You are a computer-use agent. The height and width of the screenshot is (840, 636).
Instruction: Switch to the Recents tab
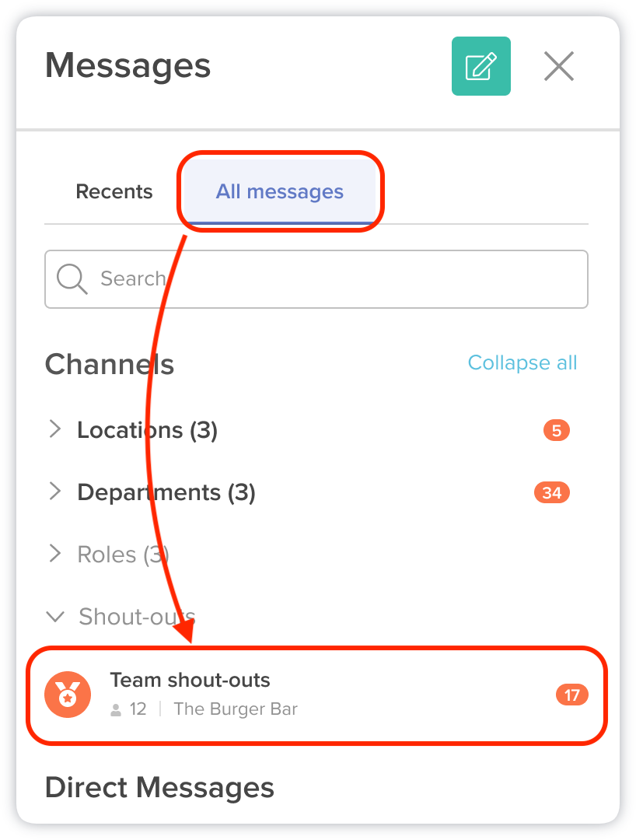[x=114, y=191]
